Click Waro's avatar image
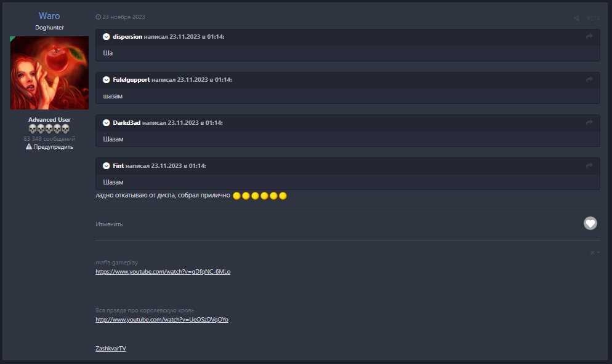This screenshot has height=364, width=612. click(x=49, y=73)
